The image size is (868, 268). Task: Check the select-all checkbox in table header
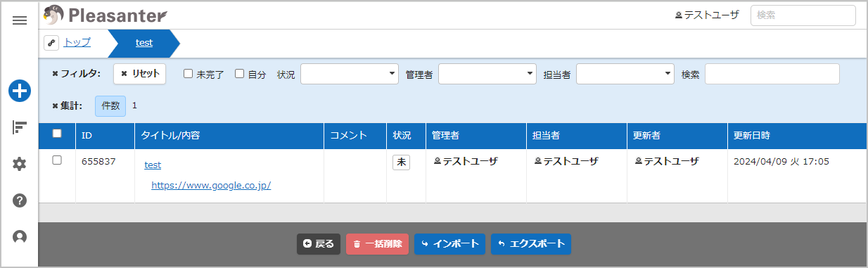(57, 134)
